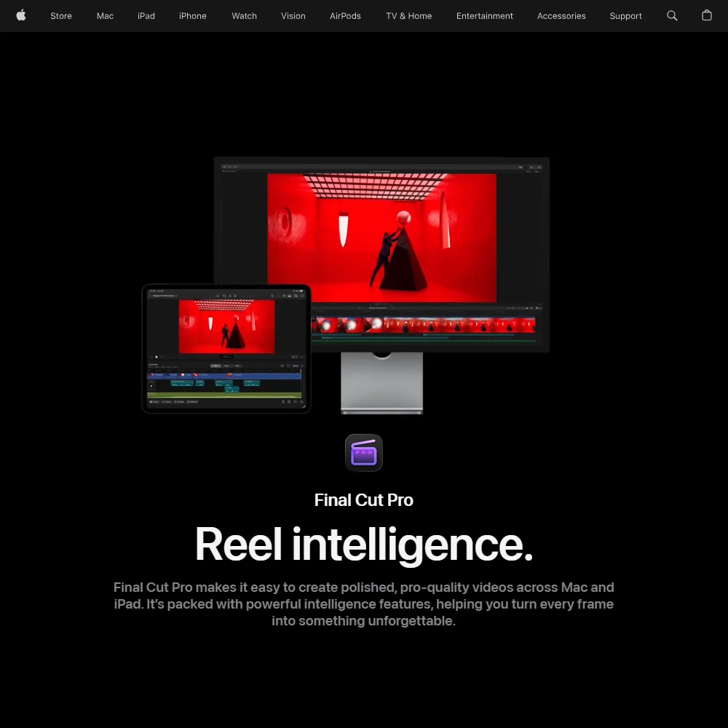Click the play button on the iPad screen
728x728 pixels.
(x=157, y=357)
